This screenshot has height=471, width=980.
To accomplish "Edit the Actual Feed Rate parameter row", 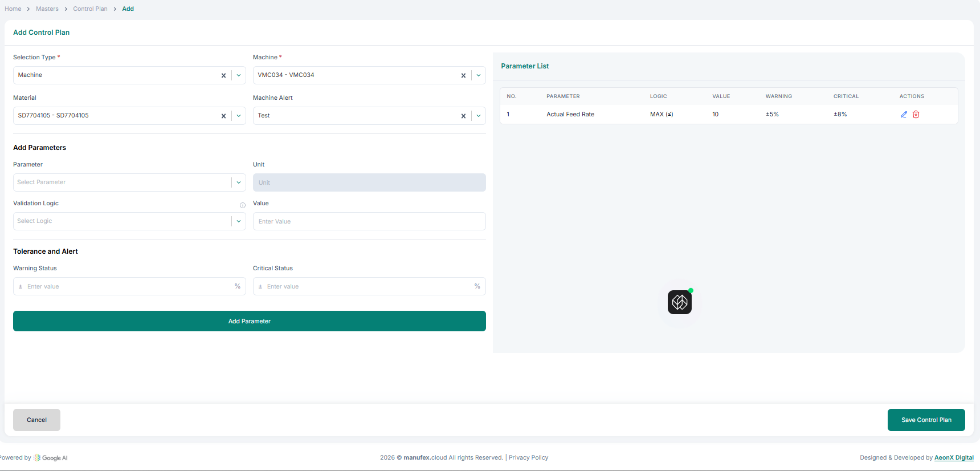I will point(904,115).
